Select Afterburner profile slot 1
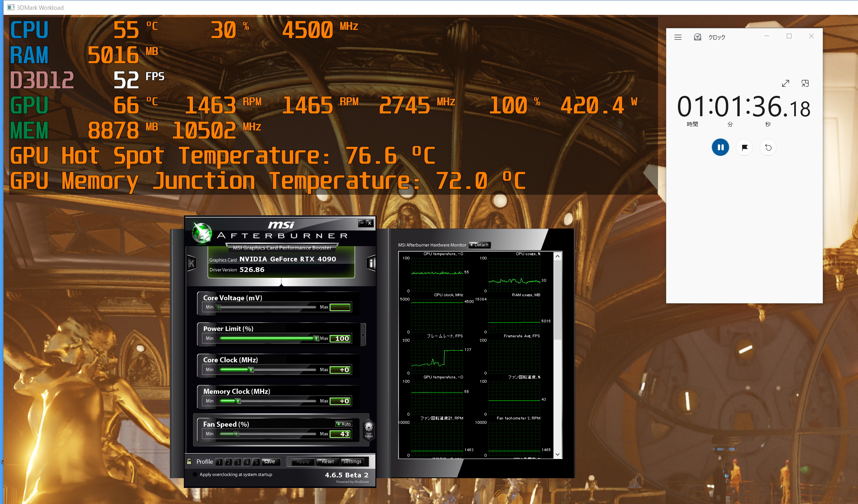Screen dimensions: 858x504 coord(219,462)
